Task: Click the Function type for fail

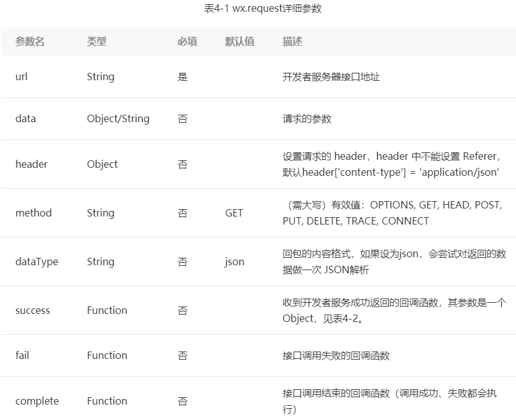Action: click(107, 356)
